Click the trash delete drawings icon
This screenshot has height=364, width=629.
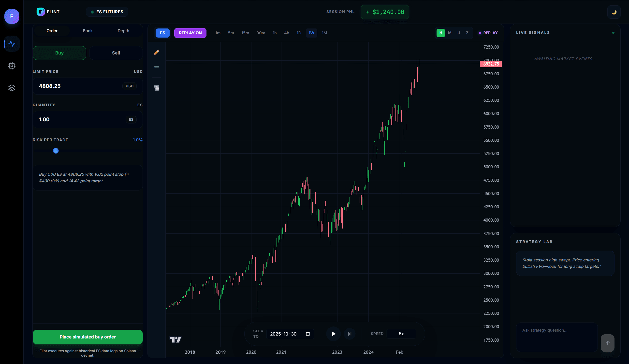[x=157, y=88]
